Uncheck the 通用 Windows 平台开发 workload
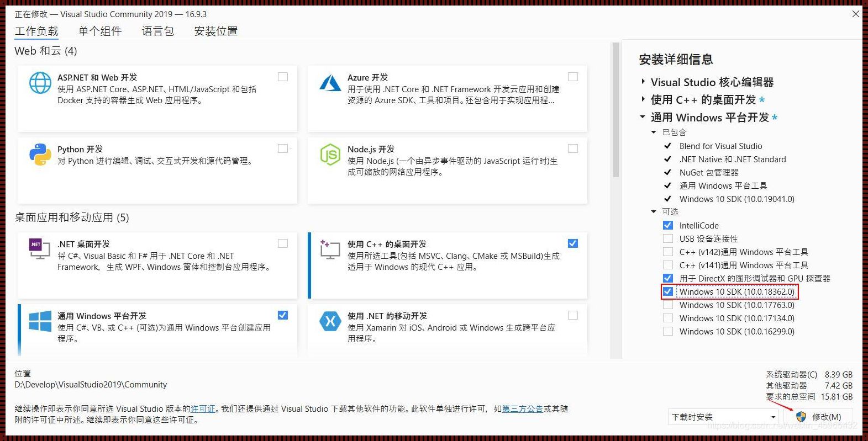The height and width of the screenshot is (441, 868). pyautogui.click(x=283, y=315)
